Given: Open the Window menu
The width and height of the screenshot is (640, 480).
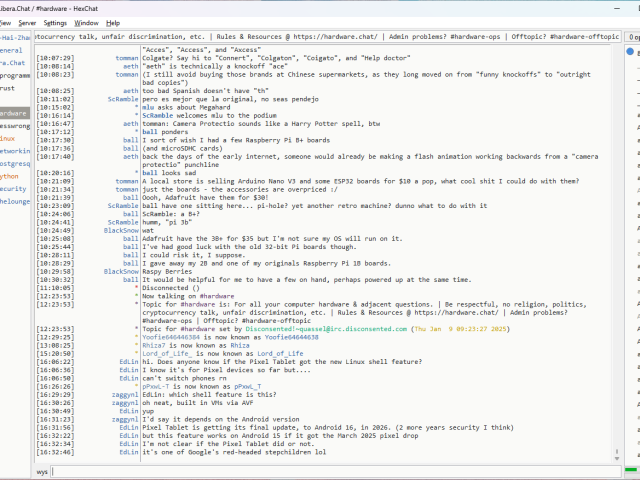Looking at the screenshot, I should (87, 22).
